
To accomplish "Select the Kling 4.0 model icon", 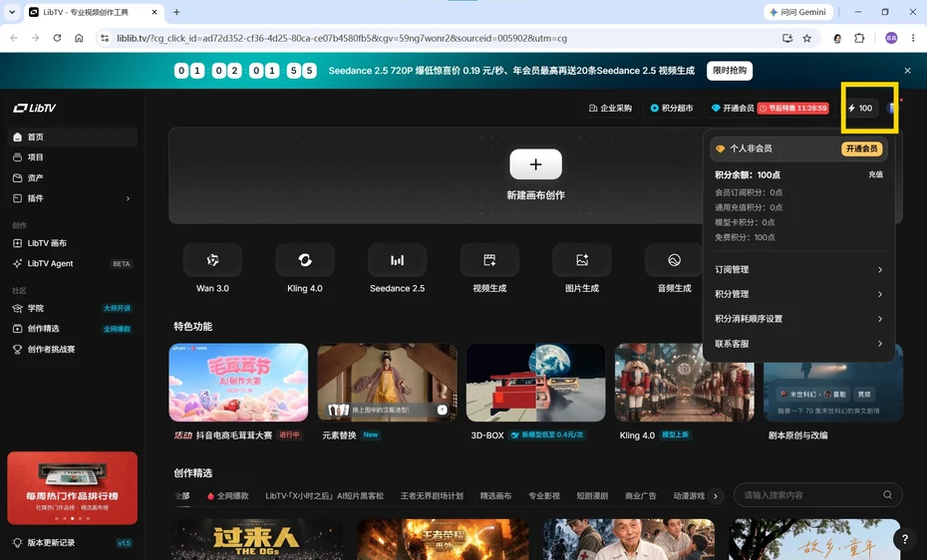I will [x=304, y=260].
